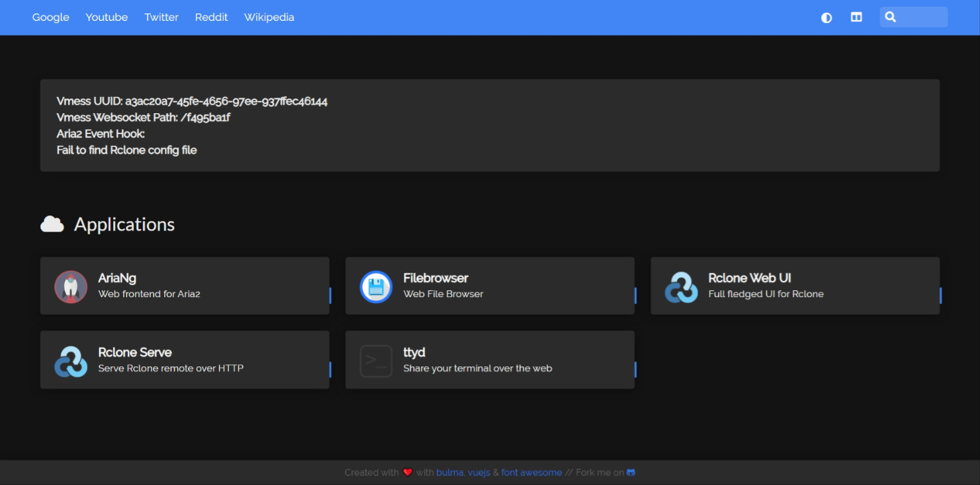Open the Reddit navigation item

(x=211, y=17)
